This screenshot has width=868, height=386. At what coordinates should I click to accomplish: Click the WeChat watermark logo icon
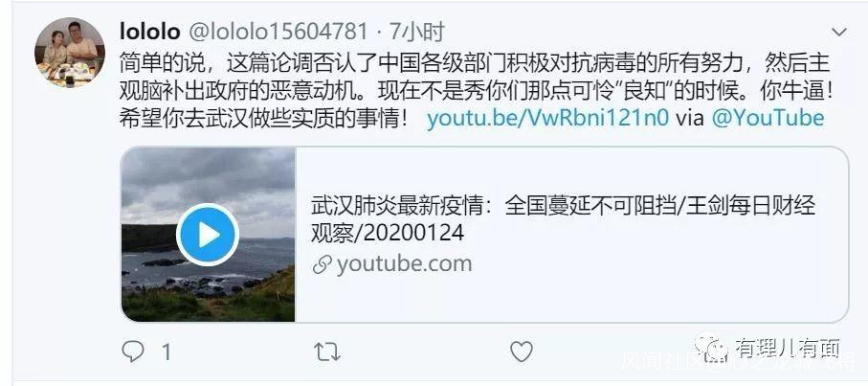click(x=712, y=348)
